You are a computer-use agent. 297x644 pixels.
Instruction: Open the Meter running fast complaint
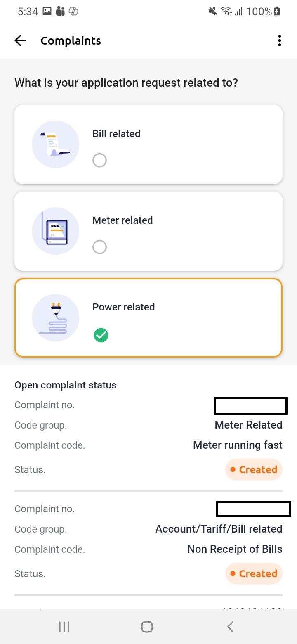click(238, 445)
